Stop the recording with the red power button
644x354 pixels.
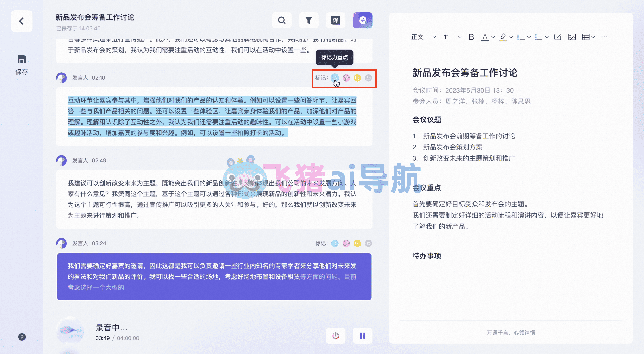[335, 336]
